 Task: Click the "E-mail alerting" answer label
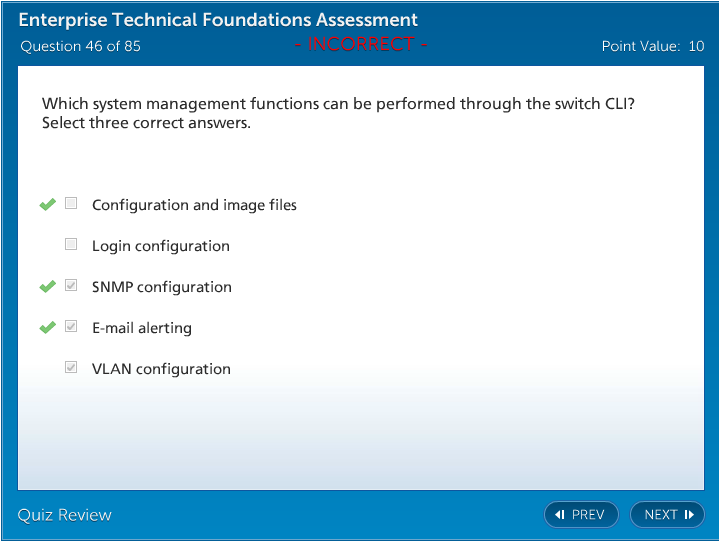pos(142,328)
